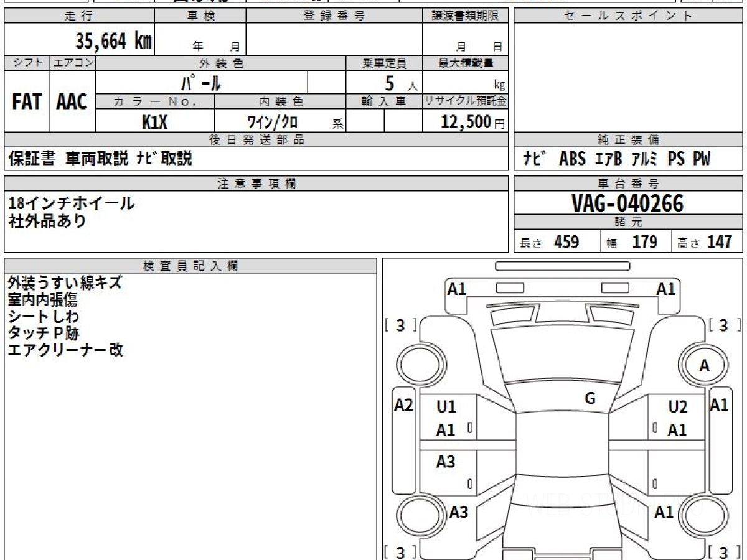
Task: Click the U2 mark on the diagram
Action: [677, 407]
